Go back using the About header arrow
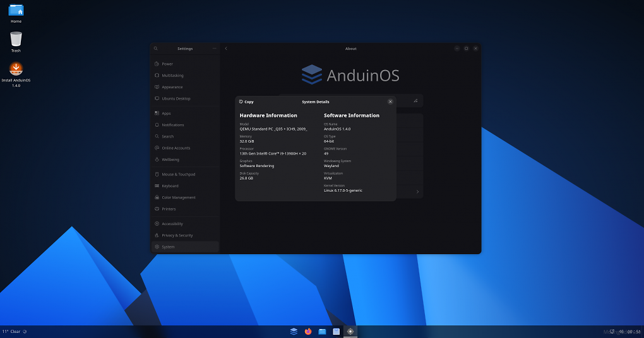644x338 pixels. point(226,49)
